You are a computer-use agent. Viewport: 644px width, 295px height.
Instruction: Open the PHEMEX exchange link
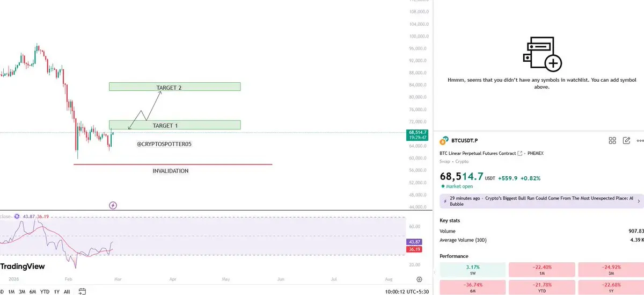click(535, 153)
